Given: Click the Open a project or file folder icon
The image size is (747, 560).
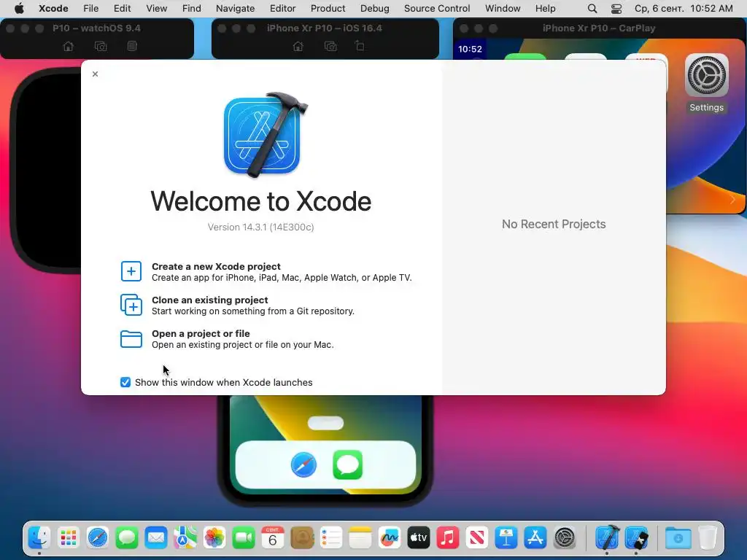Looking at the screenshot, I should [131, 339].
